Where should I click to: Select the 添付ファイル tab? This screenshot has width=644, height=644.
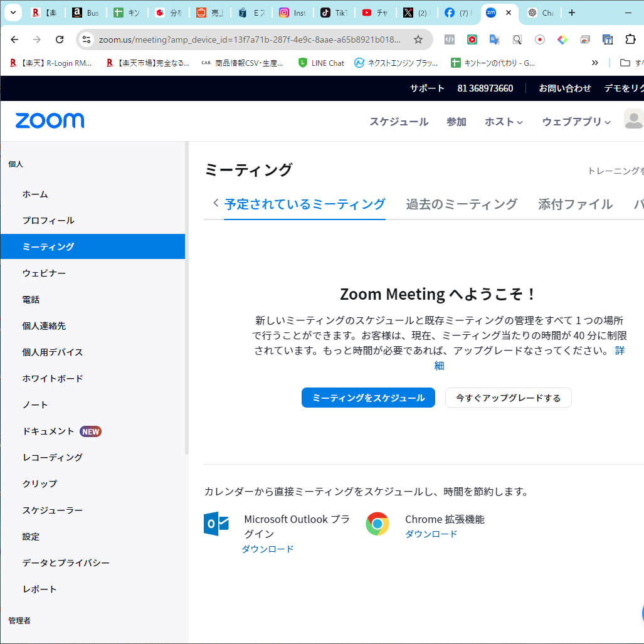(x=576, y=204)
